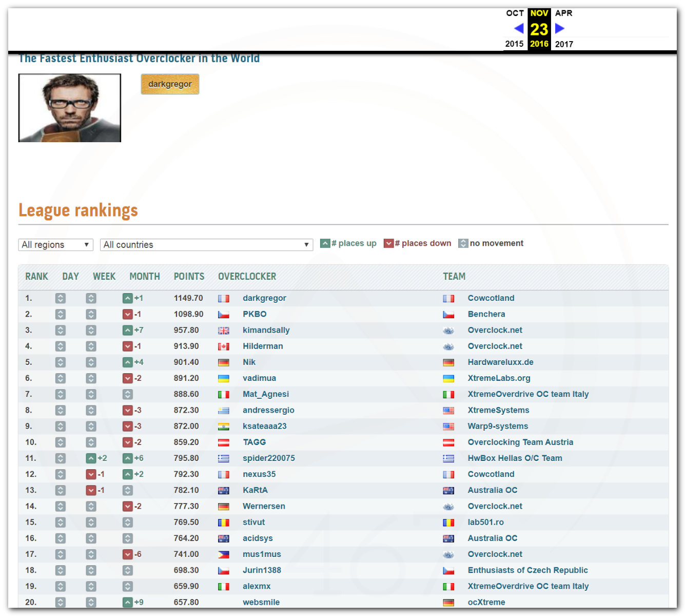Select the 2015 capture year
The height and width of the screenshot is (616, 685).
(x=514, y=44)
